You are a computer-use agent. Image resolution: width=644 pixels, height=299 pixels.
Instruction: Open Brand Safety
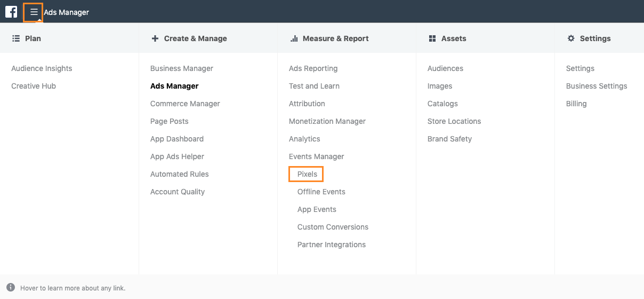coord(449,139)
